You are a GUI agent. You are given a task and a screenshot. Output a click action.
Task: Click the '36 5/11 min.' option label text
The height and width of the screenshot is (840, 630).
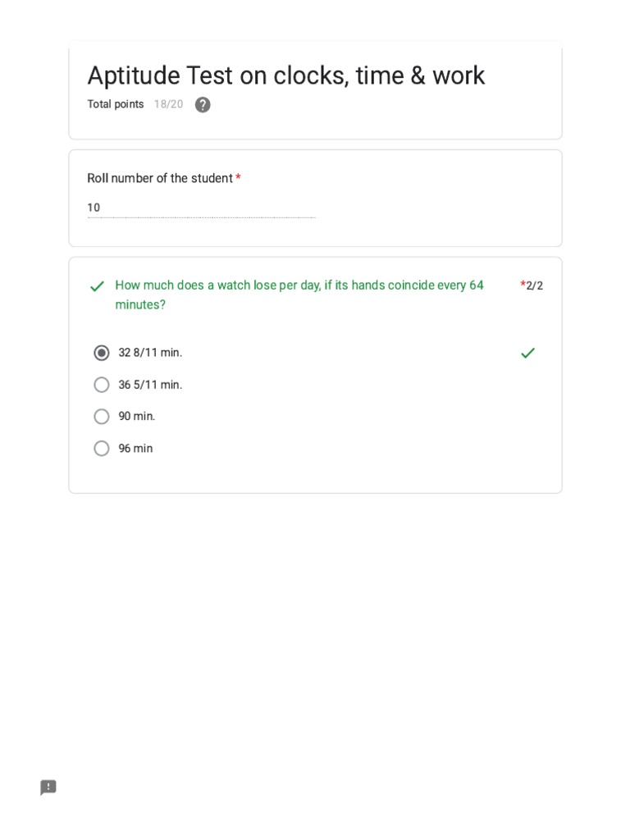(150, 385)
